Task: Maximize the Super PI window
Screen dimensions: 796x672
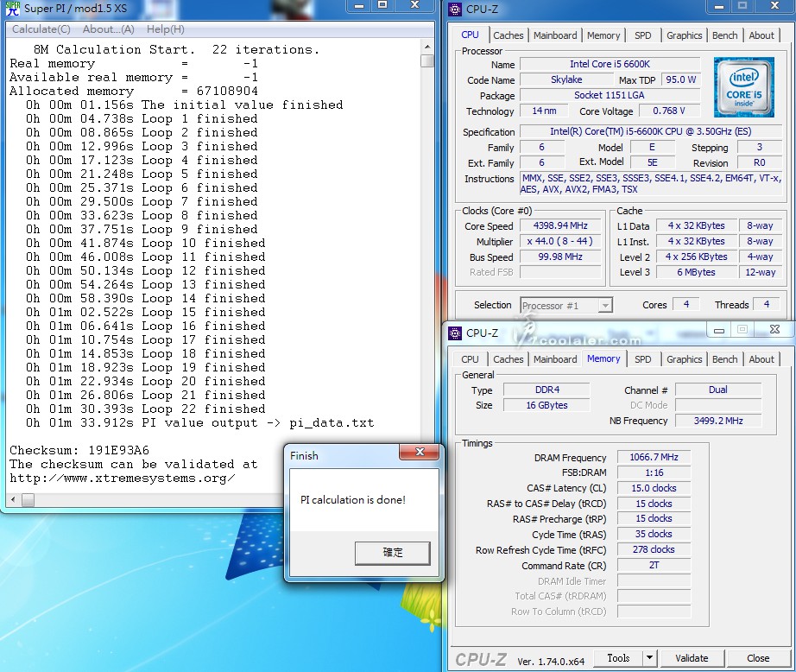Action: (382, 5)
